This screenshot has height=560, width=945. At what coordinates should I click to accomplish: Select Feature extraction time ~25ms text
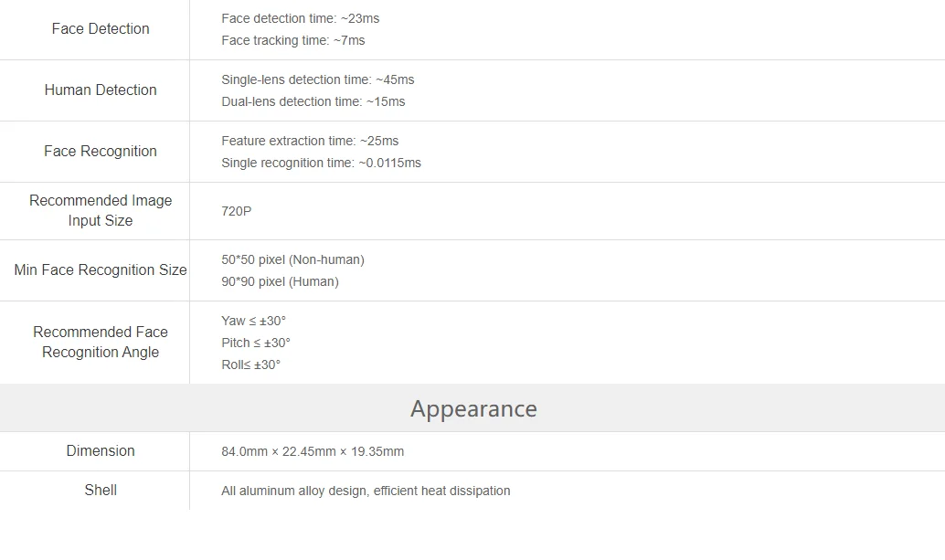[x=310, y=141]
